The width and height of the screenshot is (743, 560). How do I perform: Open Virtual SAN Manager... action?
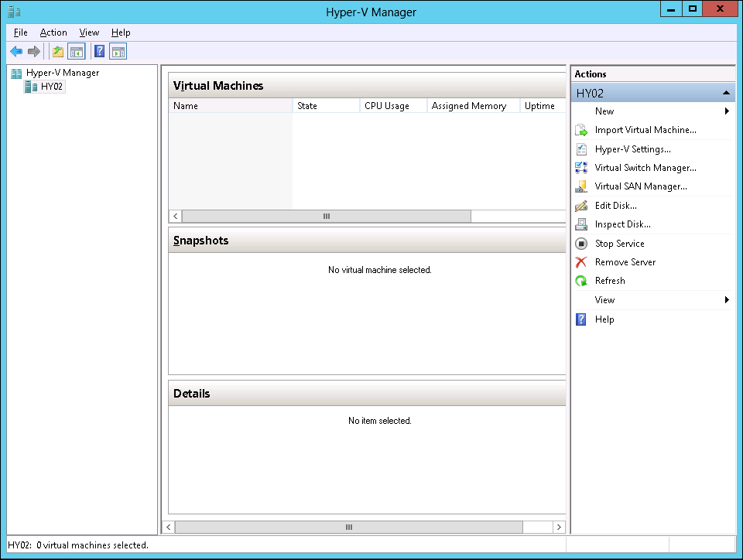641,186
